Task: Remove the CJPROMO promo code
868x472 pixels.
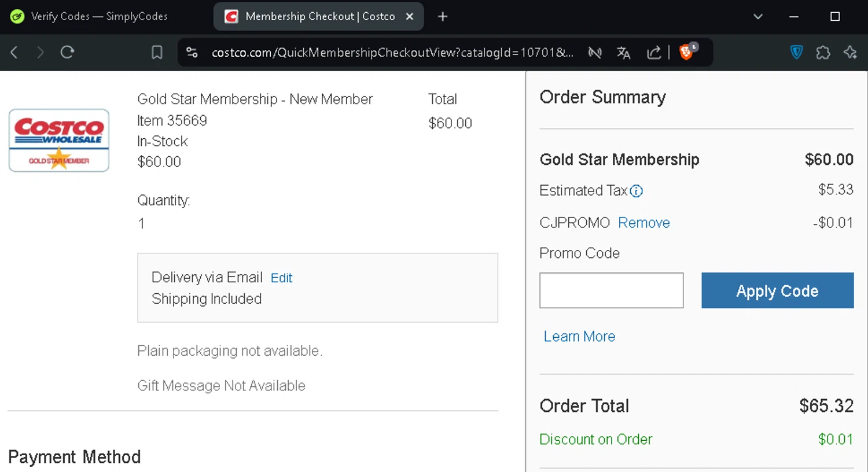Action: tap(643, 223)
